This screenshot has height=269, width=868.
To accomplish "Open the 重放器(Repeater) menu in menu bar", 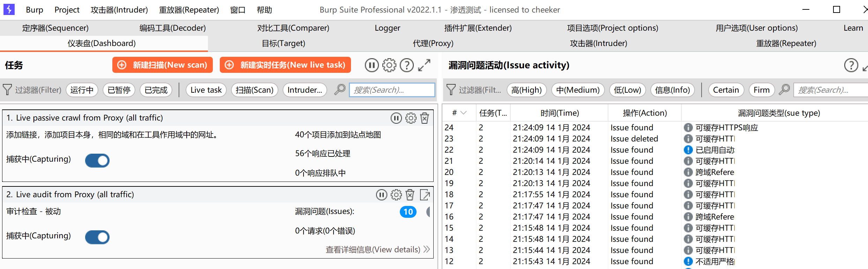I will tap(189, 10).
